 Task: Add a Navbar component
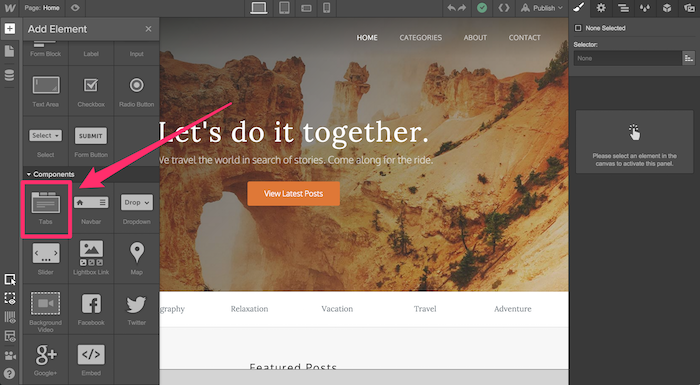click(91, 209)
